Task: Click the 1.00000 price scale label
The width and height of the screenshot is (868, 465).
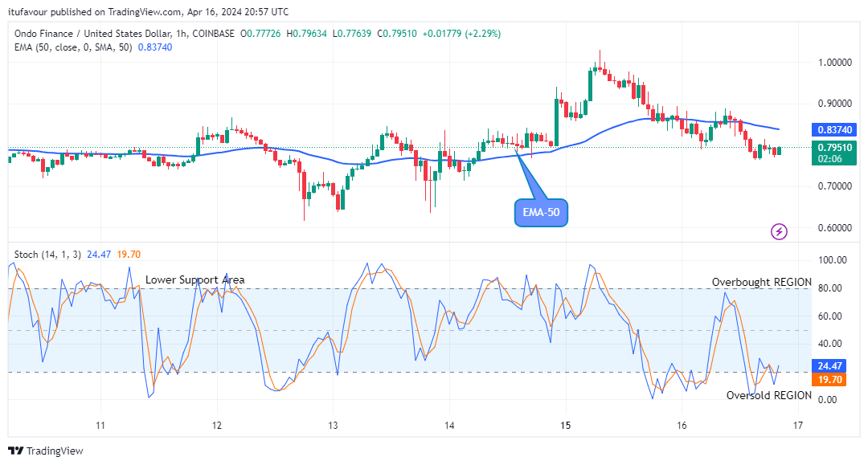Action: pos(835,63)
